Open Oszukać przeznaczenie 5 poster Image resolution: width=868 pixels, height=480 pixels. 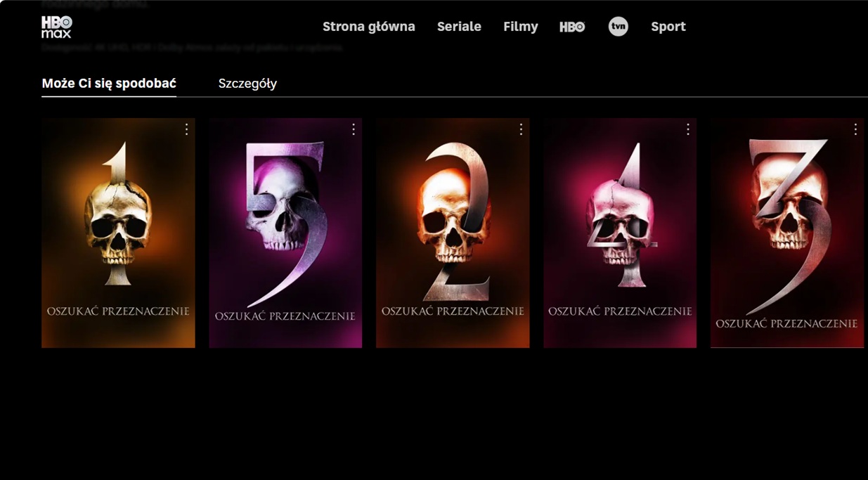pyautogui.click(x=285, y=233)
